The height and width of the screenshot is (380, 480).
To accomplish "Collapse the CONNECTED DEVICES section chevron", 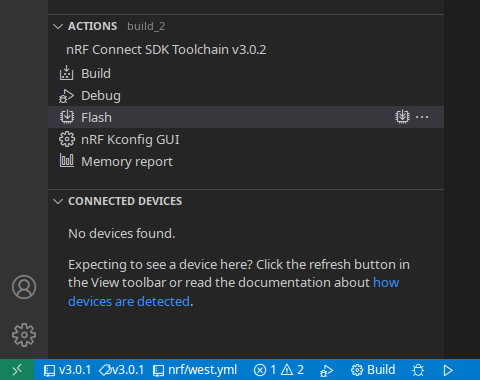I will pyautogui.click(x=58, y=201).
